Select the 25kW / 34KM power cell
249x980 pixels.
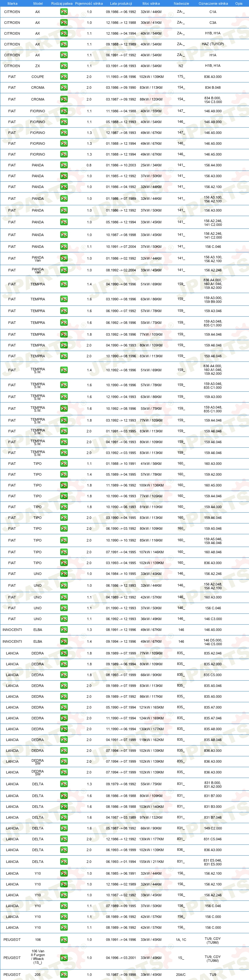click(151, 165)
